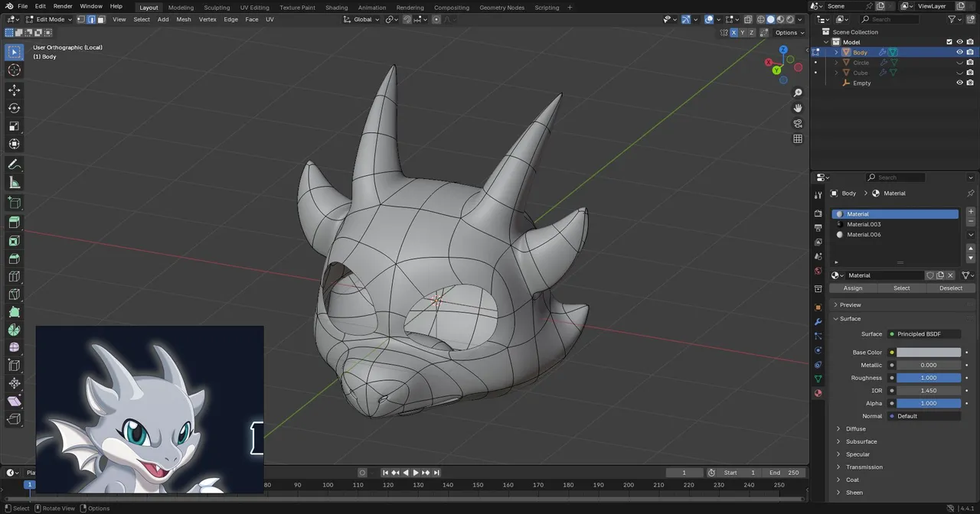
Task: Click the Pan view hand icon
Action: click(798, 108)
